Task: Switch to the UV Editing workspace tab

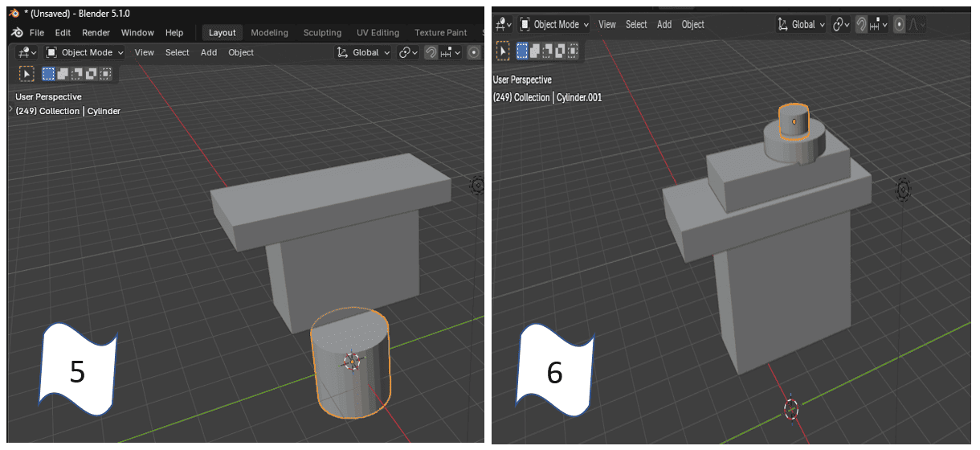Action: click(x=378, y=33)
